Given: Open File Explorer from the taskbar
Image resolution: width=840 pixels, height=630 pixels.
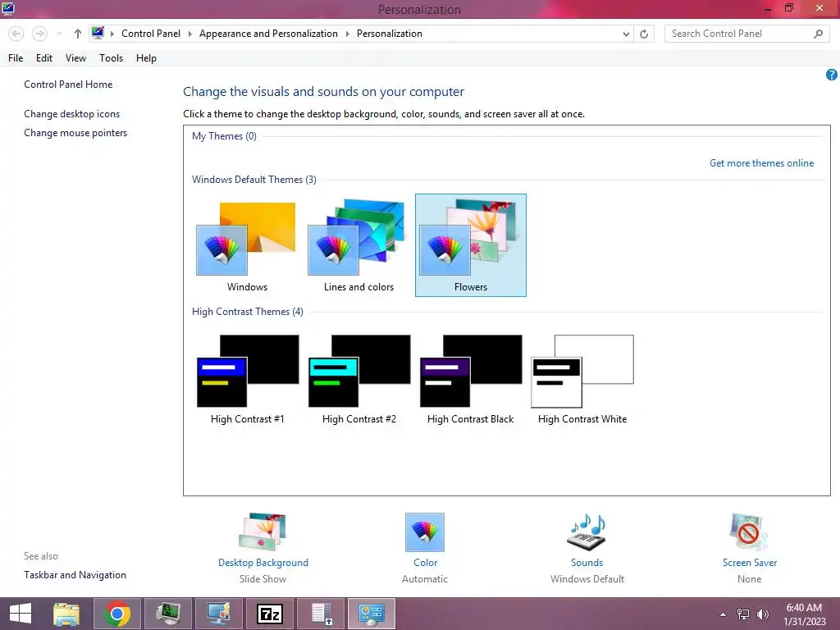Looking at the screenshot, I should [66, 614].
